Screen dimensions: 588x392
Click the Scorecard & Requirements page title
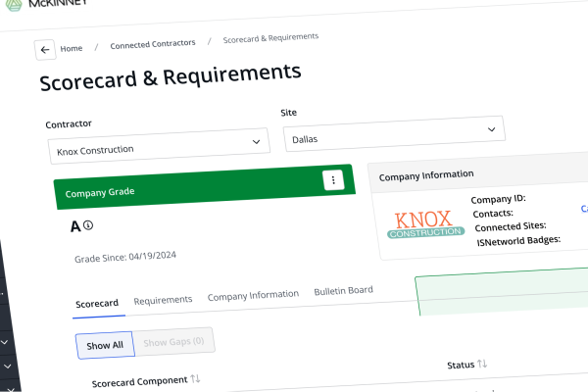pos(171,76)
